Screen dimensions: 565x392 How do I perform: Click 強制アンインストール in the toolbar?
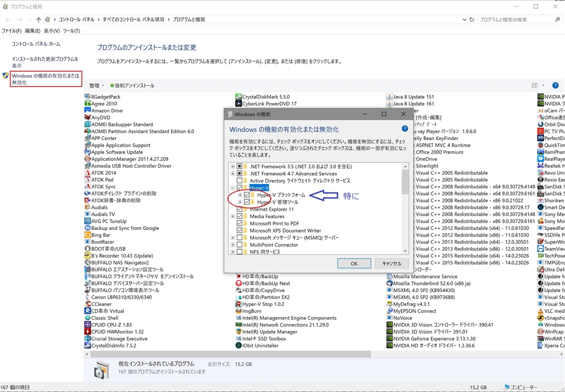pyautogui.click(x=132, y=85)
